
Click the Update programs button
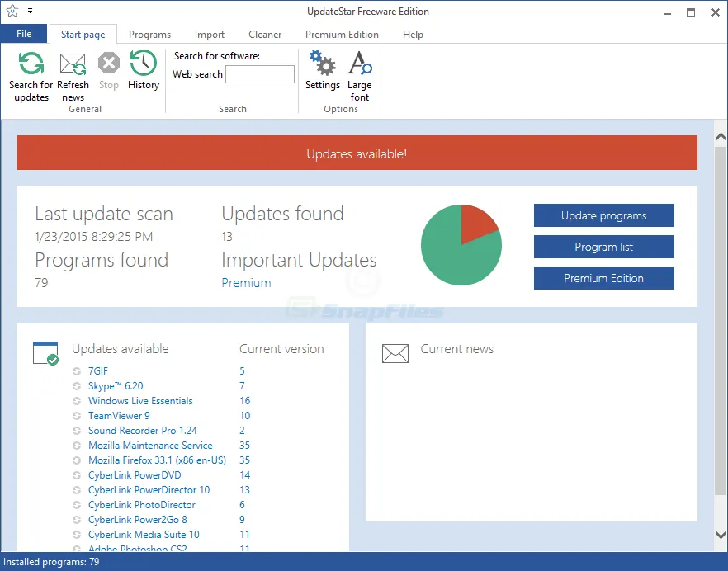603,215
